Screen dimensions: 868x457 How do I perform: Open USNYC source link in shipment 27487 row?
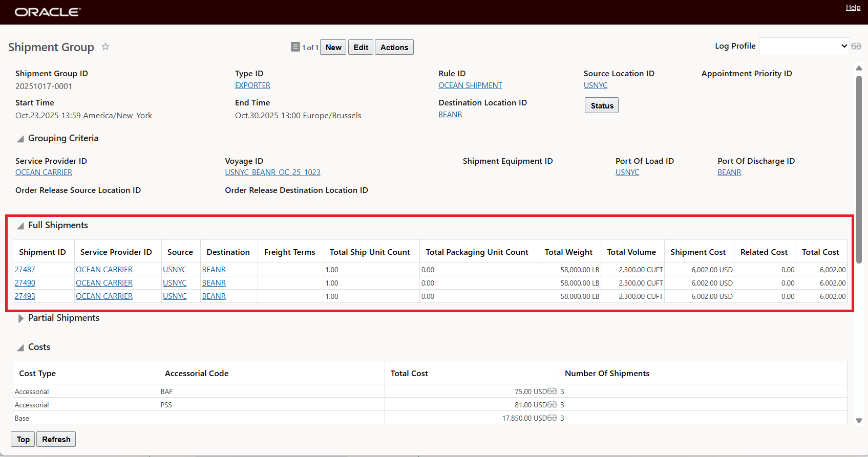175,270
